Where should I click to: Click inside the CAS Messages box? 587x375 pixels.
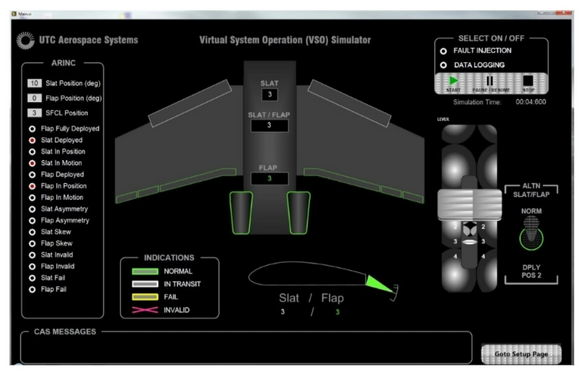(x=246, y=348)
